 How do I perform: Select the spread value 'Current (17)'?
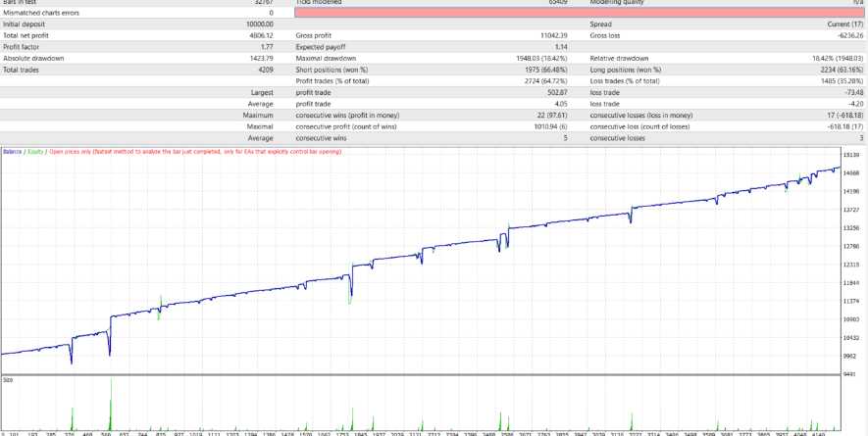[845, 24]
